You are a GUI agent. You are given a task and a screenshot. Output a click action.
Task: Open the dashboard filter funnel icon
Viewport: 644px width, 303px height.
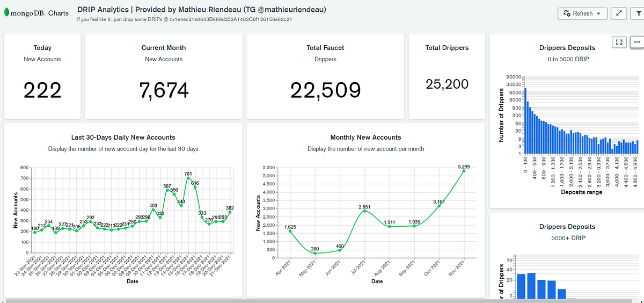pos(638,13)
